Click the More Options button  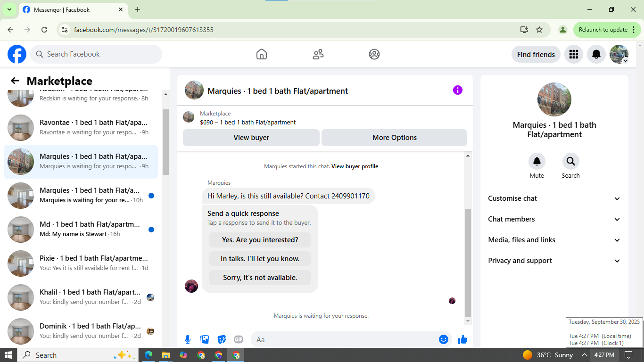pos(395,138)
